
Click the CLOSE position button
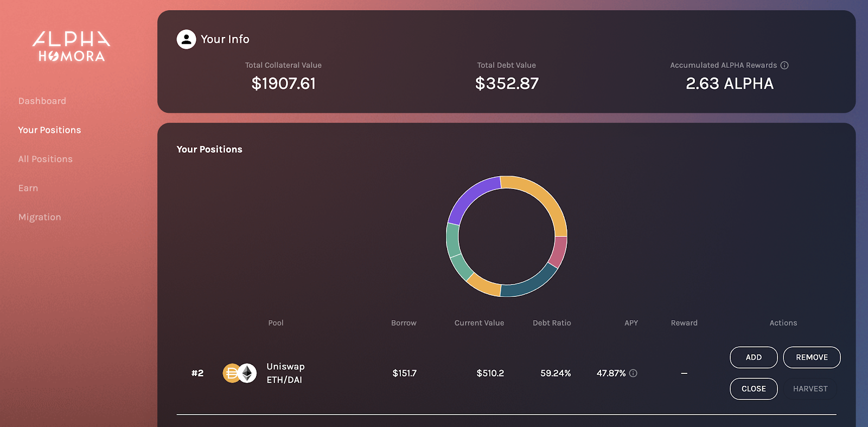[x=754, y=389]
